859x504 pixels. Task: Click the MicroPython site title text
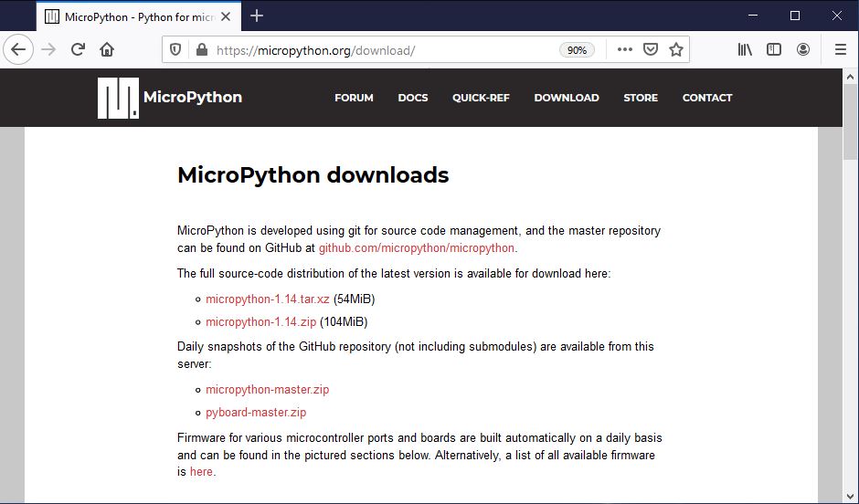pos(192,98)
